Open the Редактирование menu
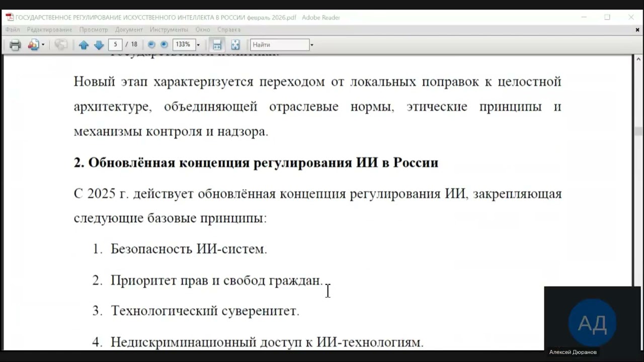 click(49, 30)
